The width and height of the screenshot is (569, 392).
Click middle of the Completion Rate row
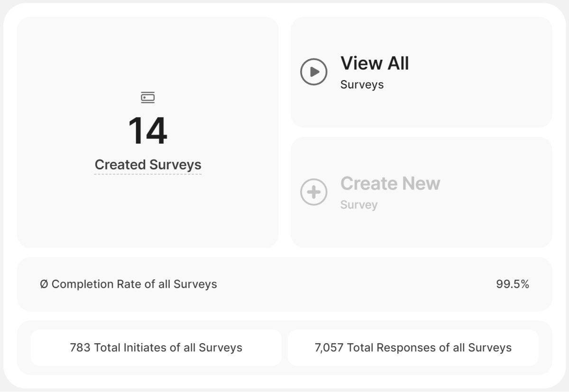[x=332, y=284]
